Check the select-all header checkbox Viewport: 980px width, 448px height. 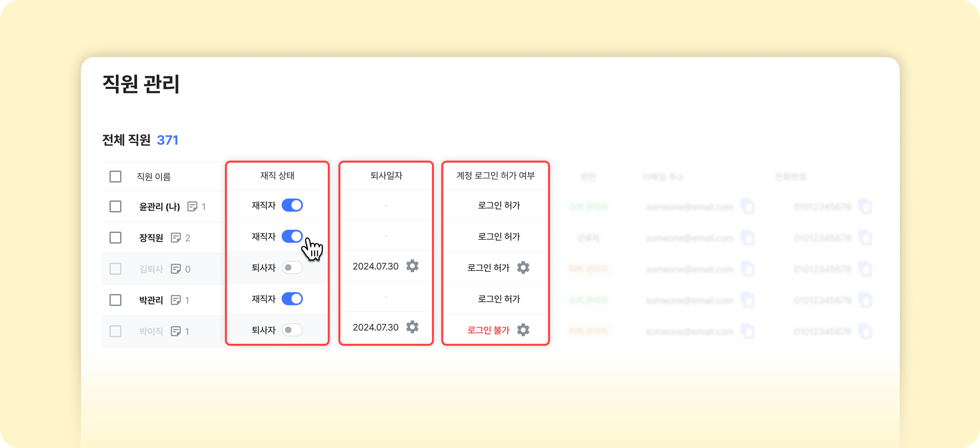tap(115, 177)
